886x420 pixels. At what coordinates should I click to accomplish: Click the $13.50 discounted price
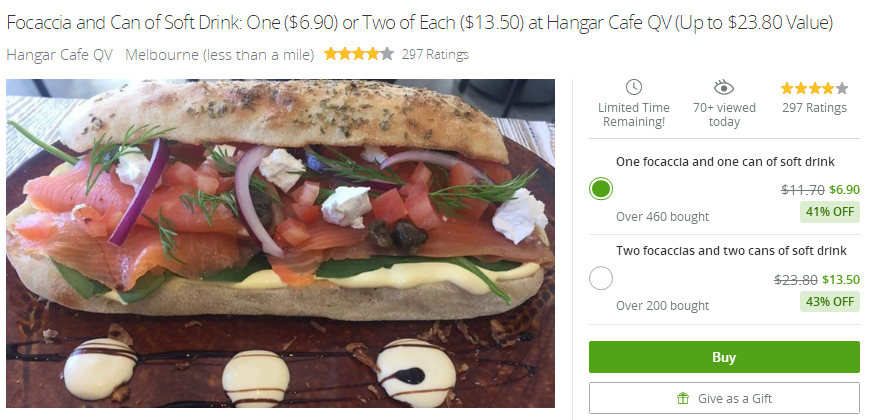[x=841, y=280]
